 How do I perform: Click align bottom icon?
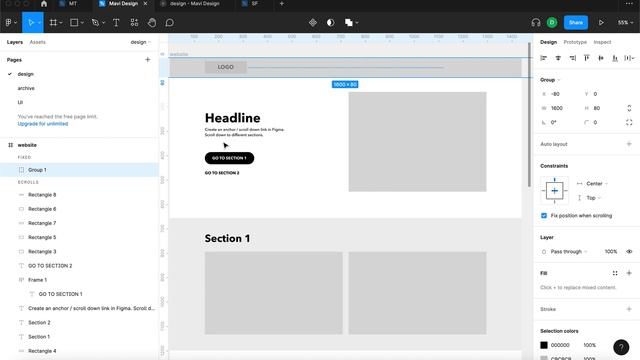tap(615, 58)
